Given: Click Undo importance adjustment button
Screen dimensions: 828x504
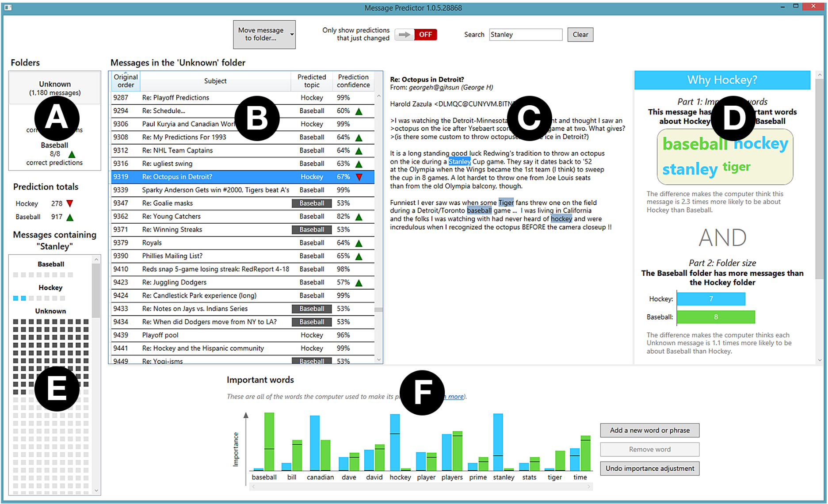Looking at the screenshot, I should (x=649, y=468).
